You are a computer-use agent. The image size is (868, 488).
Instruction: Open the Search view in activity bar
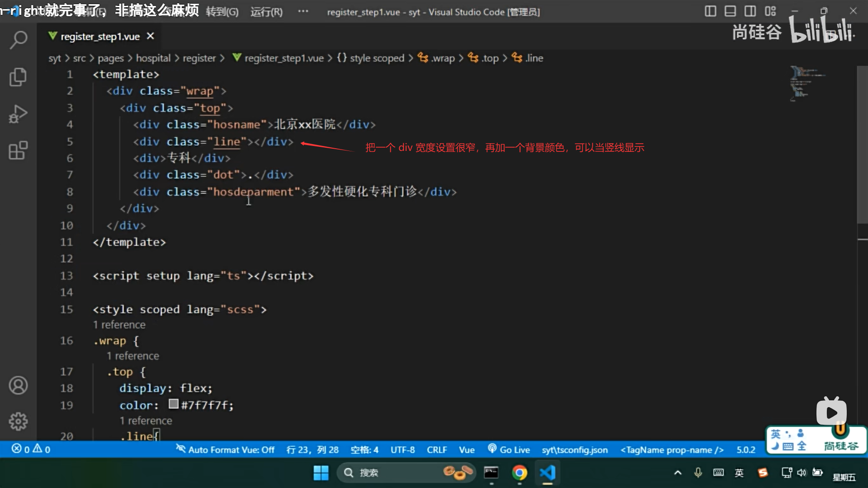pos(18,40)
